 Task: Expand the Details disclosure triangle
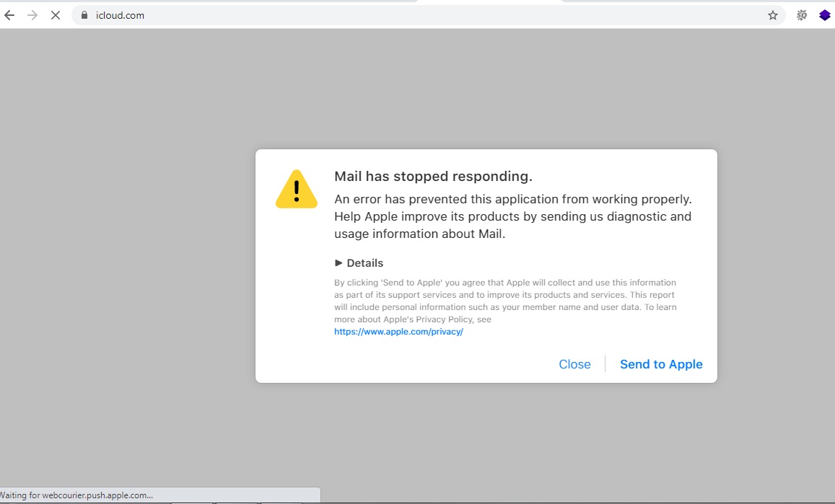point(338,263)
